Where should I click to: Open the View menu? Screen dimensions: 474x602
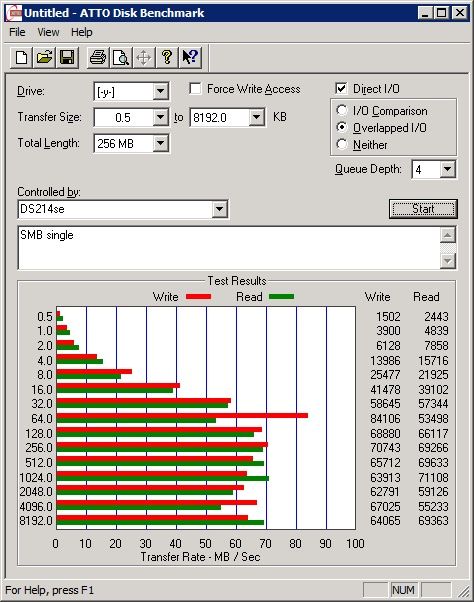tap(48, 32)
